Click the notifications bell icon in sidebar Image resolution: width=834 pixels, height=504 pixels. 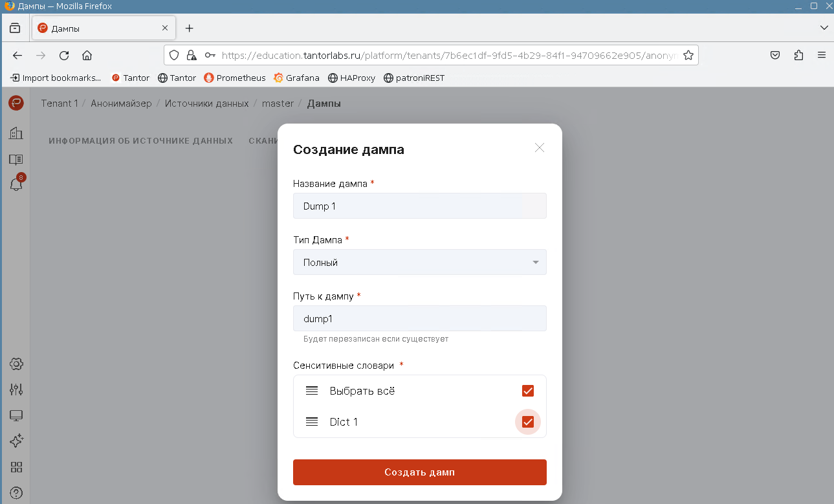pos(16,184)
